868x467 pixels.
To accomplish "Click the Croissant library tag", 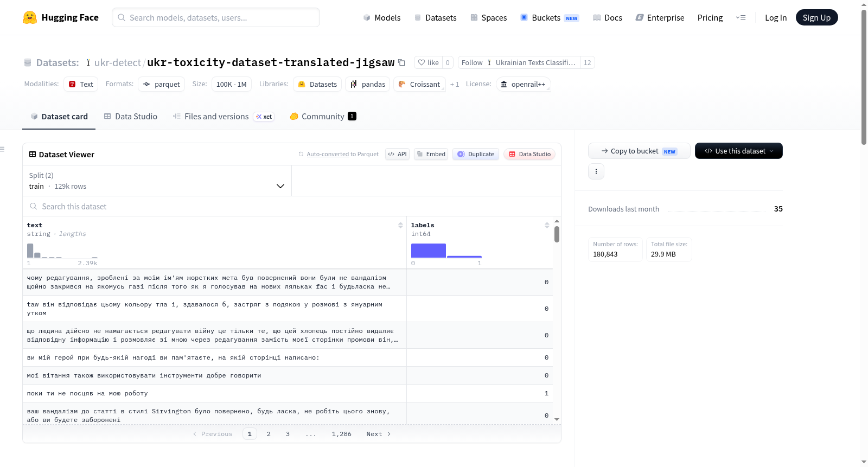I will coord(419,84).
